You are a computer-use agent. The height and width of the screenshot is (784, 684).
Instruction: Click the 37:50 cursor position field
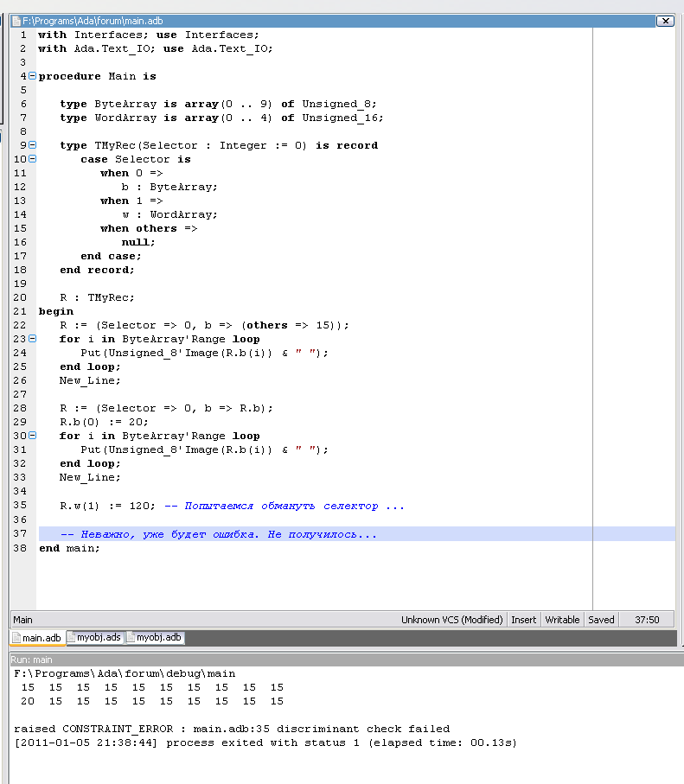647,620
